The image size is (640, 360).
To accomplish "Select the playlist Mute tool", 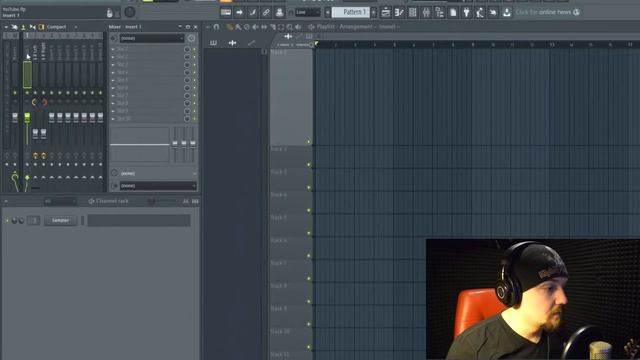I will 256,27.
